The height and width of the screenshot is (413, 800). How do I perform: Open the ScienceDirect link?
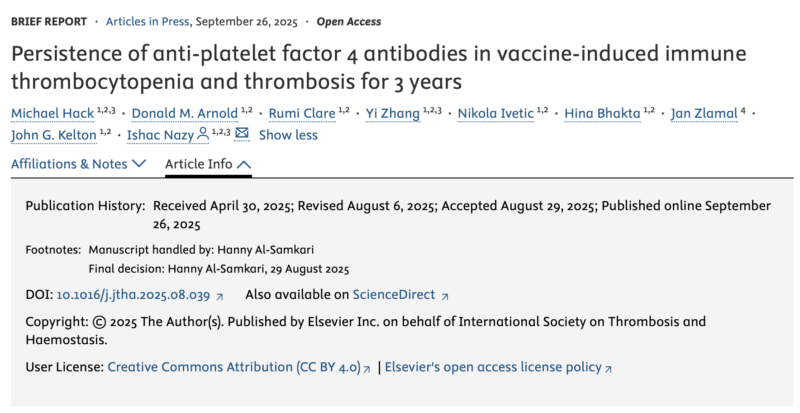pyautogui.click(x=393, y=295)
